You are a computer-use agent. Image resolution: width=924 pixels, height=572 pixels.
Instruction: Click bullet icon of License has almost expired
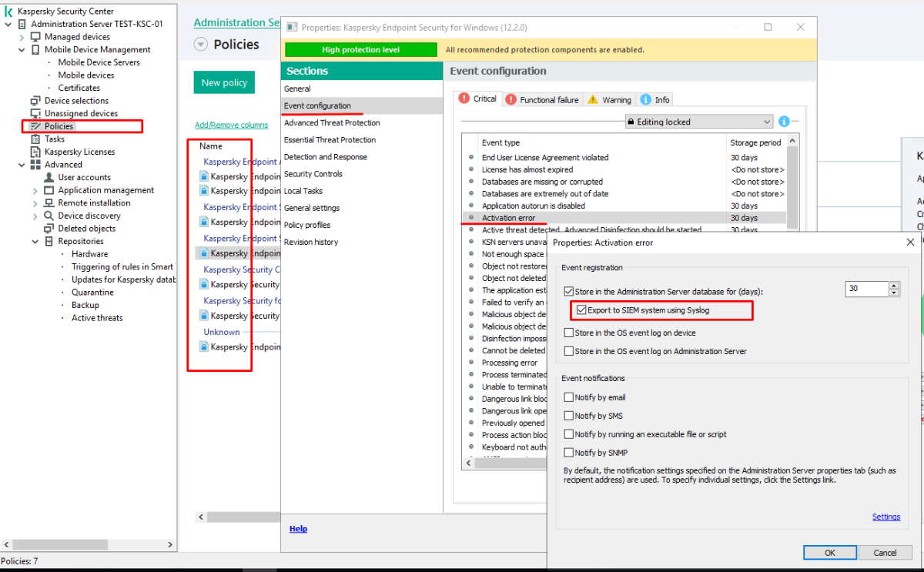pos(471,169)
